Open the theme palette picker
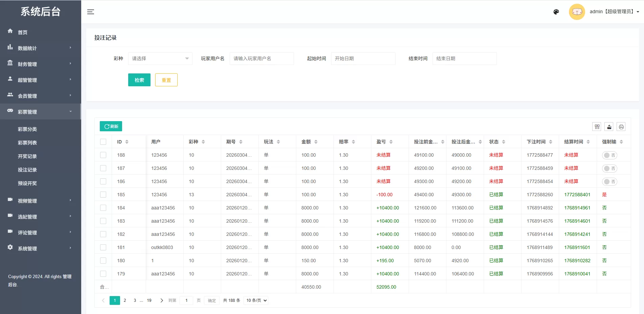644x314 pixels. pyautogui.click(x=556, y=12)
